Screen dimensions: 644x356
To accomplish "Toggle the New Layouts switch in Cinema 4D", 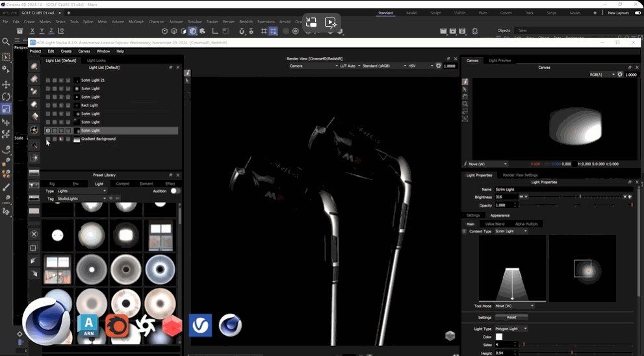I will click(x=638, y=13).
